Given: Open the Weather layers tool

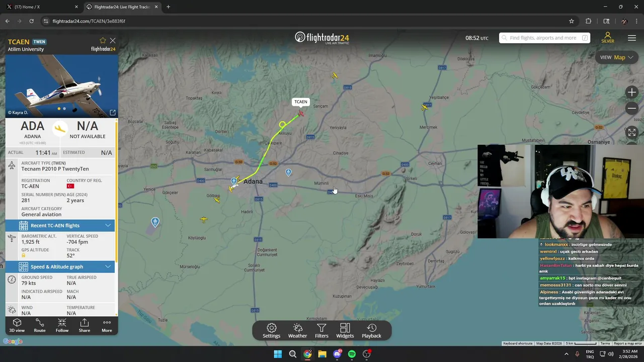Looking at the screenshot, I should (x=297, y=331).
